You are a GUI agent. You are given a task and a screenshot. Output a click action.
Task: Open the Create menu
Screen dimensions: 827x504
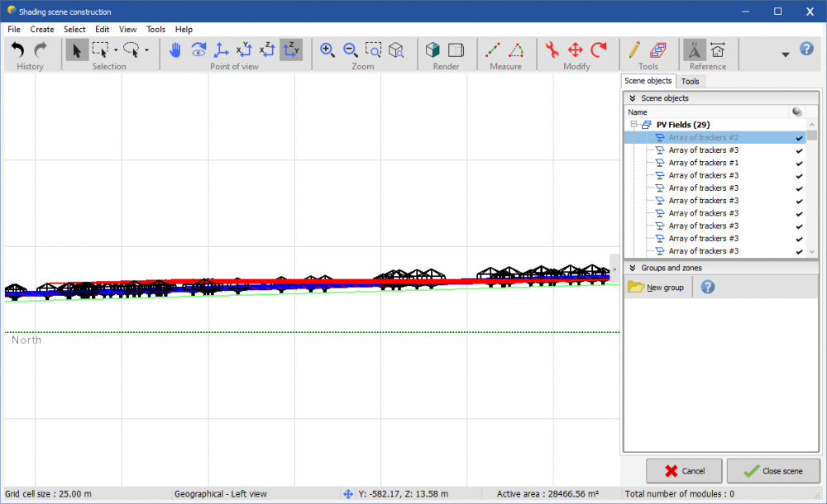point(42,29)
